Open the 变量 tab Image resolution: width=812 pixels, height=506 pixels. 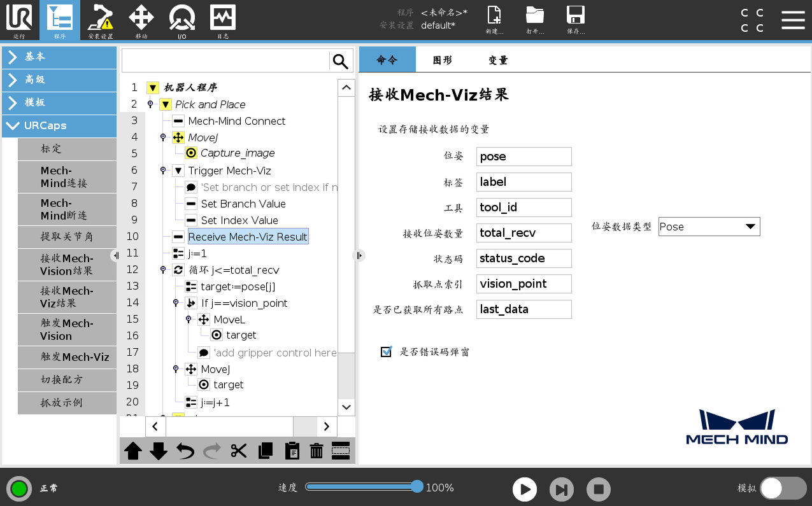(x=497, y=59)
